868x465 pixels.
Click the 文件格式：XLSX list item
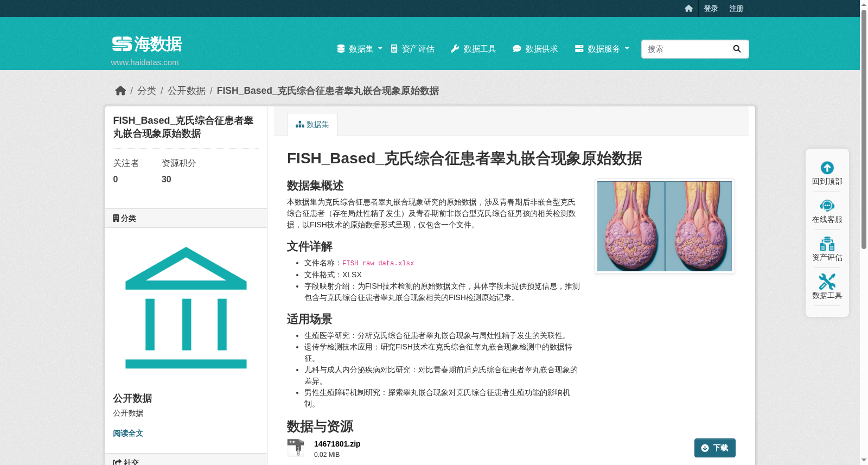tap(333, 275)
